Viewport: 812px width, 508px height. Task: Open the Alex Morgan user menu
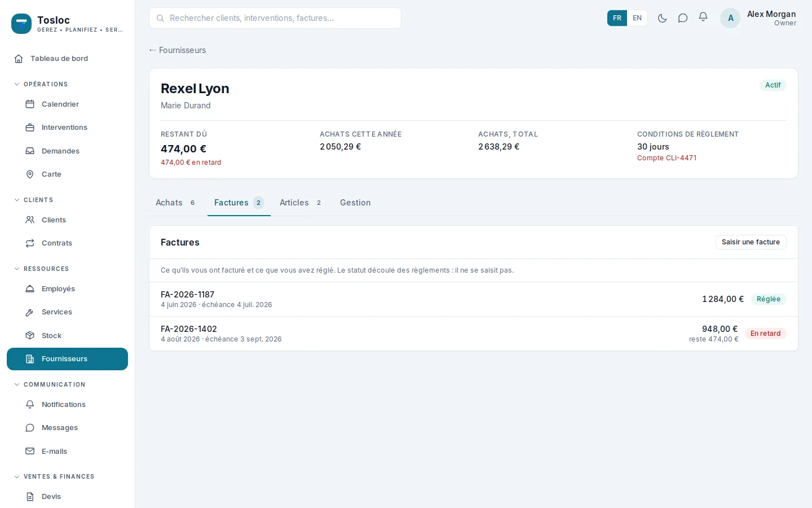click(759, 18)
